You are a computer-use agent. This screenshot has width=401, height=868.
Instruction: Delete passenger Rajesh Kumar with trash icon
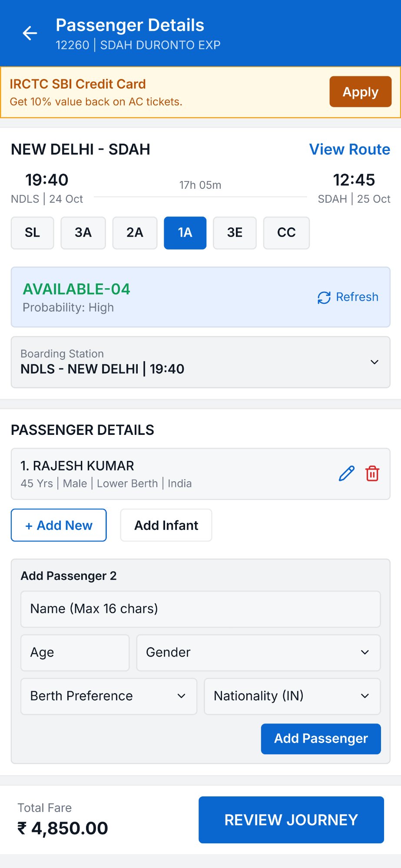(x=372, y=473)
